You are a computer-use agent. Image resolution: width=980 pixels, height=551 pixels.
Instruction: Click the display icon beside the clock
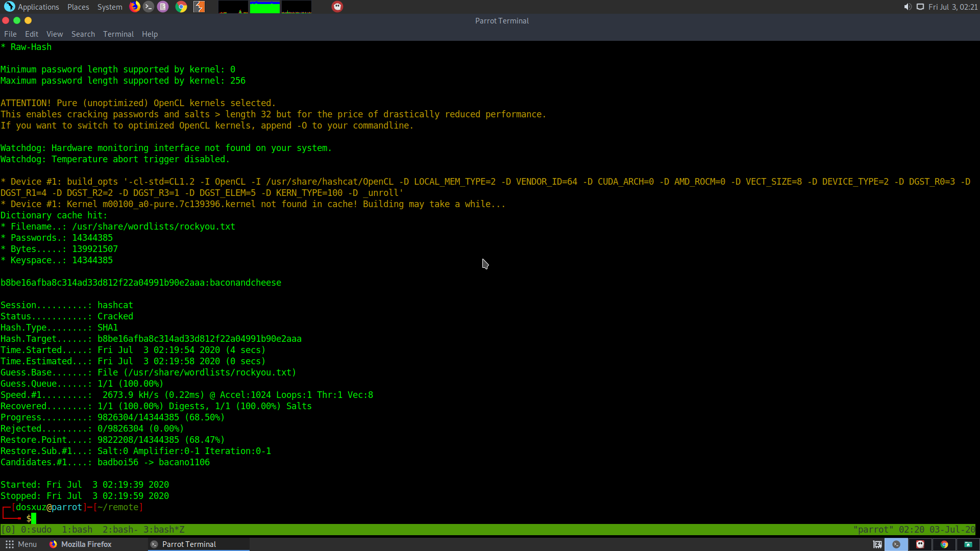click(x=920, y=7)
